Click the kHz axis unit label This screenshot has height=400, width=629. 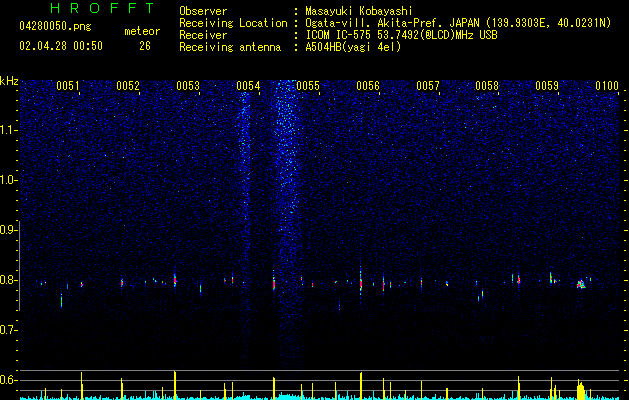[x=9, y=81]
